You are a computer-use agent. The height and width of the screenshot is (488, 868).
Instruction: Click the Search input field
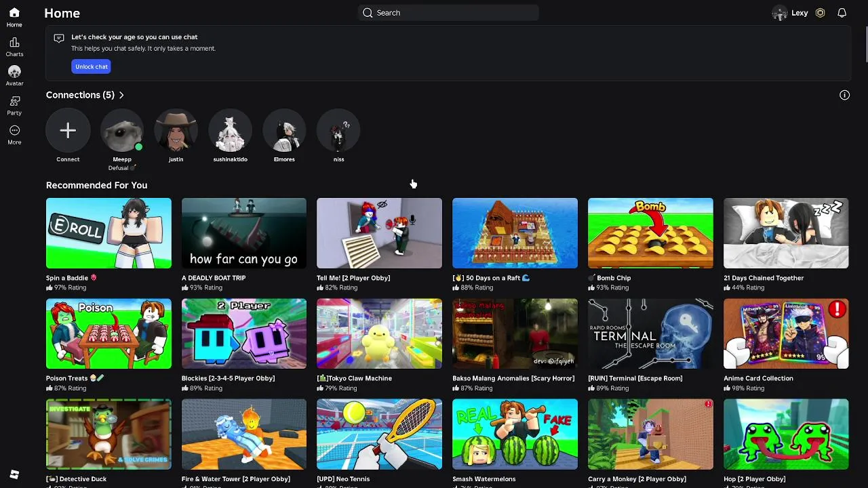point(448,13)
